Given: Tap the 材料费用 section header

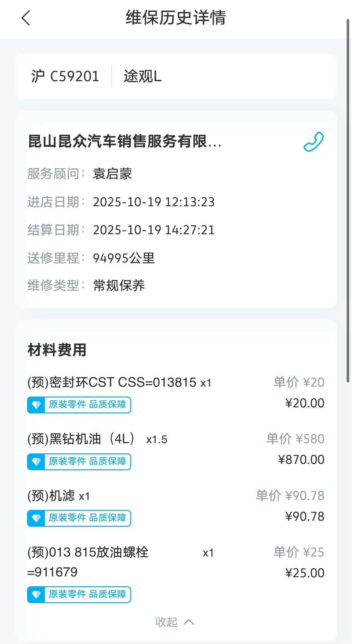Looking at the screenshot, I should point(57,350).
